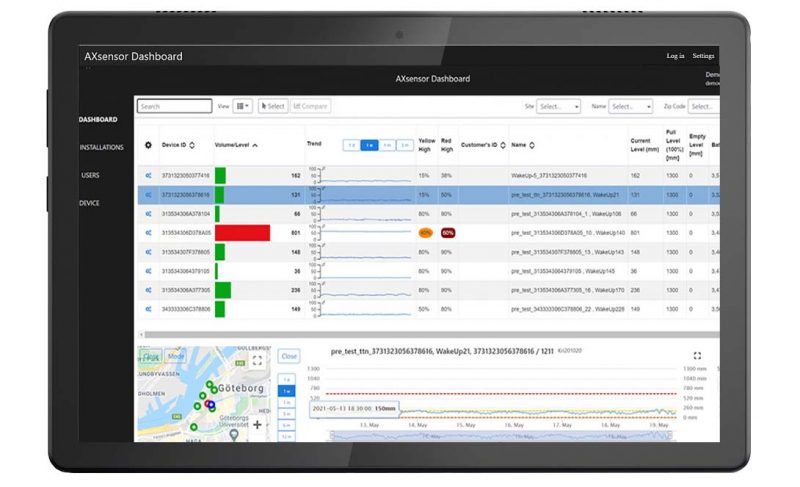Open the Site select dropdown

click(x=558, y=107)
